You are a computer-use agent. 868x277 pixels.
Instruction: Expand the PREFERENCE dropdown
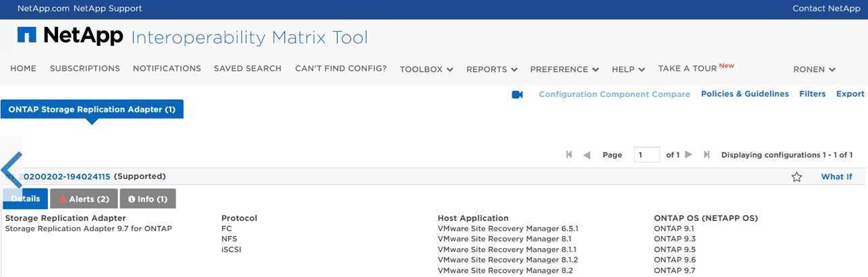[x=565, y=69]
